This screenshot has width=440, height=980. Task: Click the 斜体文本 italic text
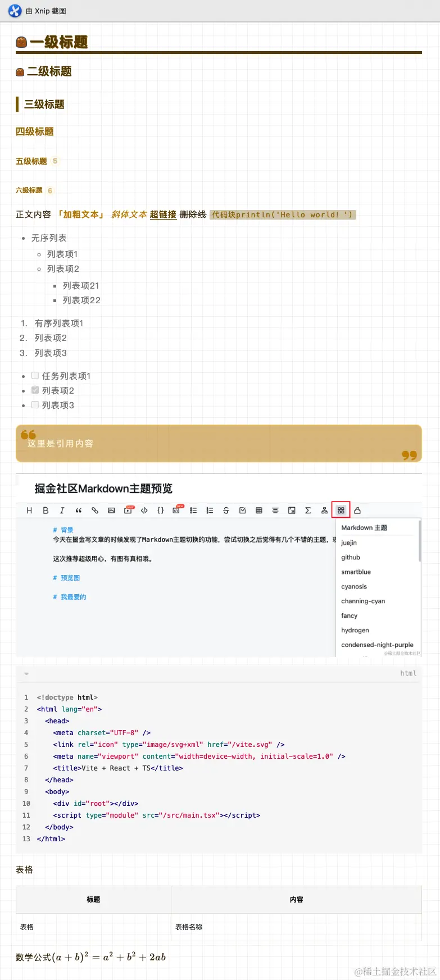click(x=129, y=215)
